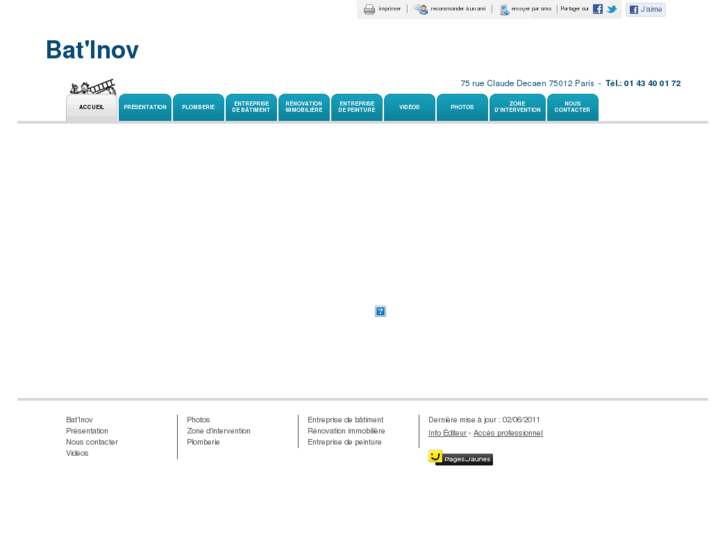Click the Bat'Inov site title
727x545 pixels.
(x=92, y=49)
